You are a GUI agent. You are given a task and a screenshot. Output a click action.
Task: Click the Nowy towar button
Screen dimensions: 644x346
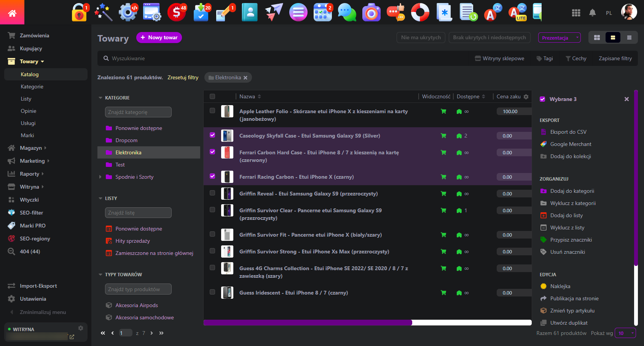pyautogui.click(x=159, y=37)
